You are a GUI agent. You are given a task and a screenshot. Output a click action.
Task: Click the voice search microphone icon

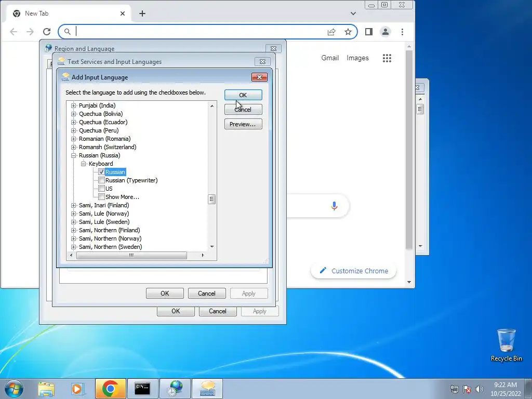pyautogui.click(x=334, y=206)
